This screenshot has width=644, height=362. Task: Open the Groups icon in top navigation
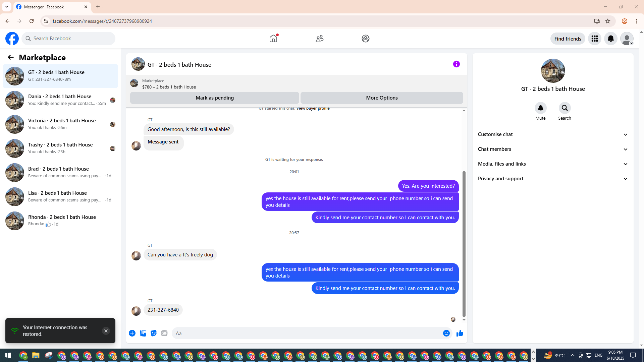pyautogui.click(x=366, y=39)
